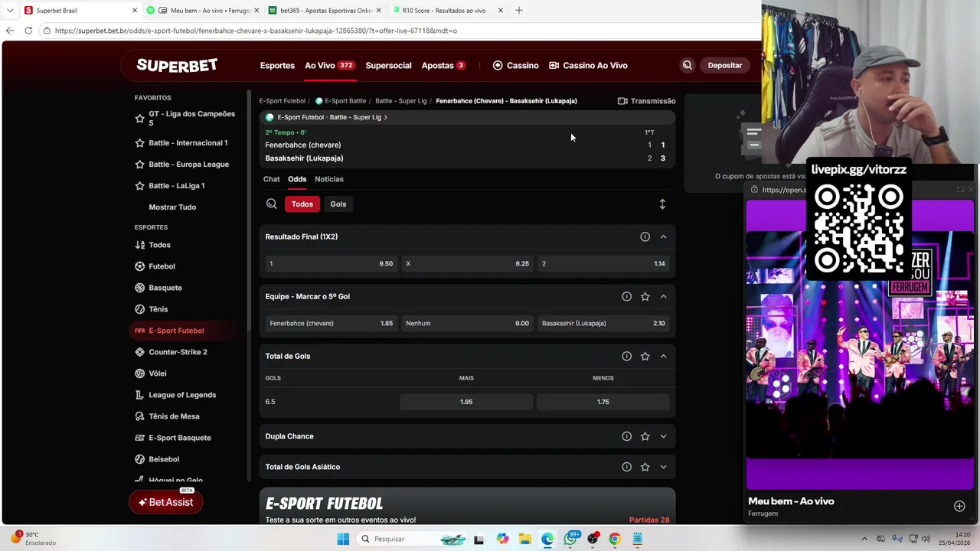
Task: Click the odds search magnifier icon
Action: [x=271, y=204]
